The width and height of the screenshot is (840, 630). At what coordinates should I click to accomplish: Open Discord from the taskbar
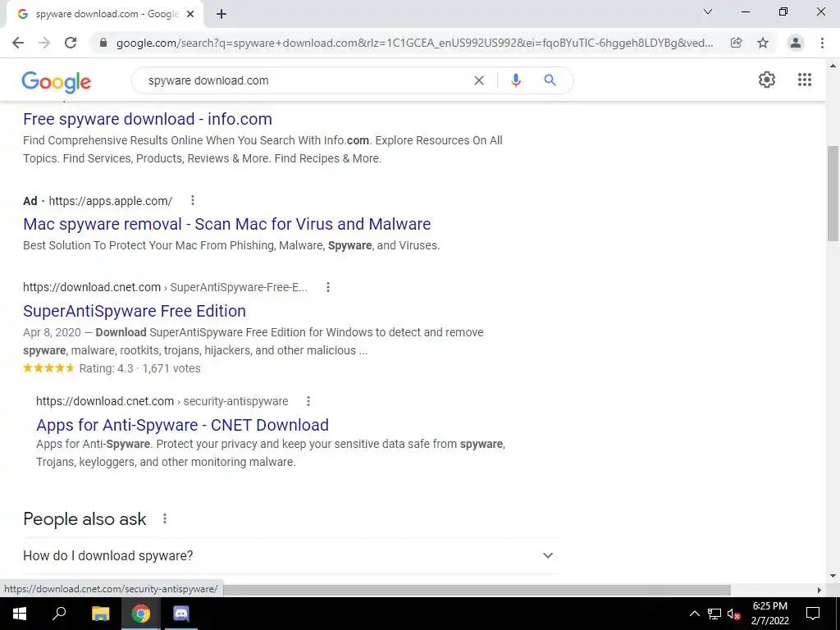click(x=181, y=614)
